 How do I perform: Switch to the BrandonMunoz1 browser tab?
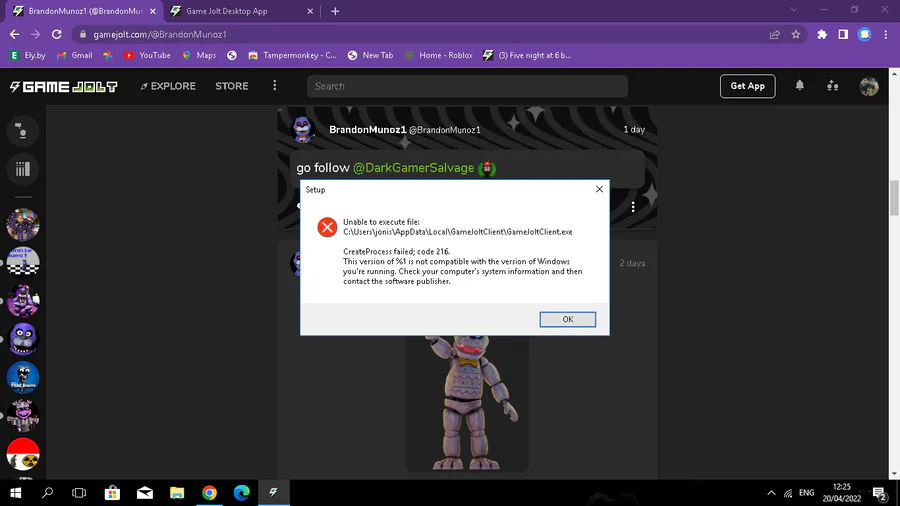(86, 11)
